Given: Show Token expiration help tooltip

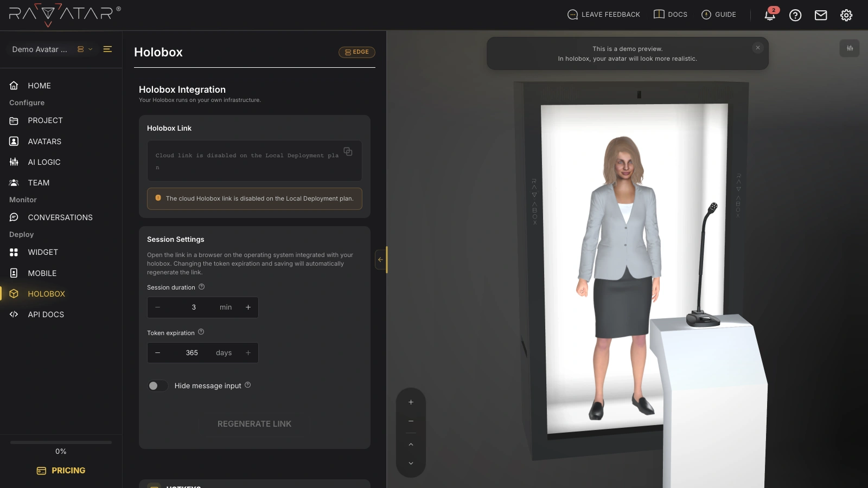Looking at the screenshot, I should (201, 332).
